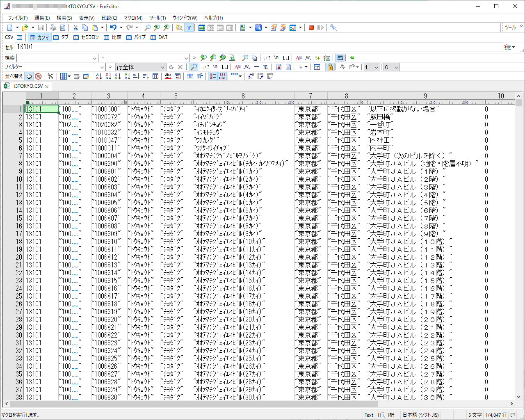Toggle the filter funnel icon on the toolbar
525x420 pixels.
tap(189, 27)
